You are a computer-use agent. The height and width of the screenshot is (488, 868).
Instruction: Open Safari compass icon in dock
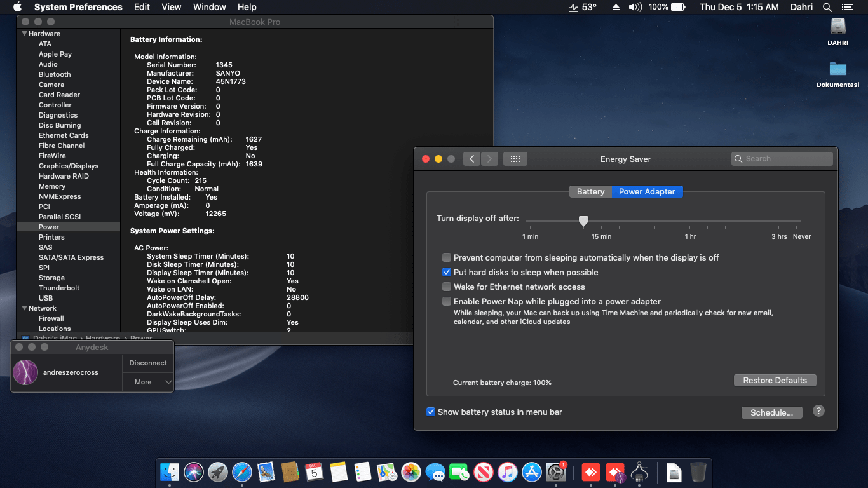(x=242, y=472)
